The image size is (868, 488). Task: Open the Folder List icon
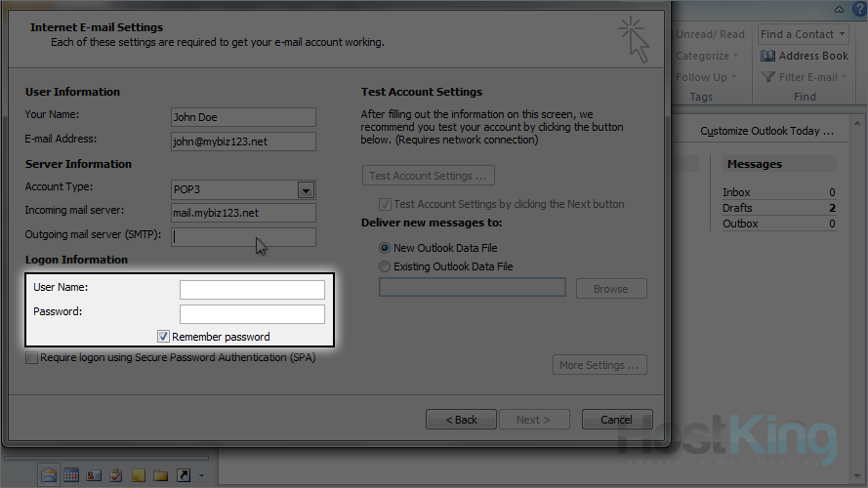point(161,475)
